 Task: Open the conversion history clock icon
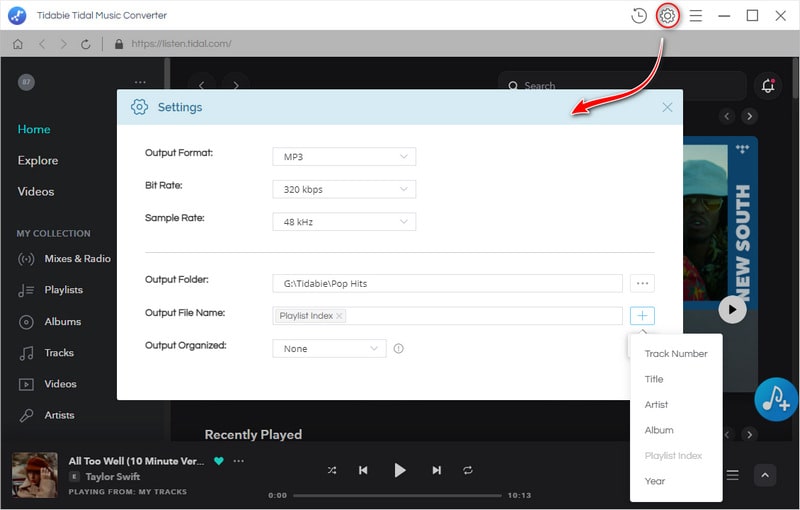pos(639,16)
